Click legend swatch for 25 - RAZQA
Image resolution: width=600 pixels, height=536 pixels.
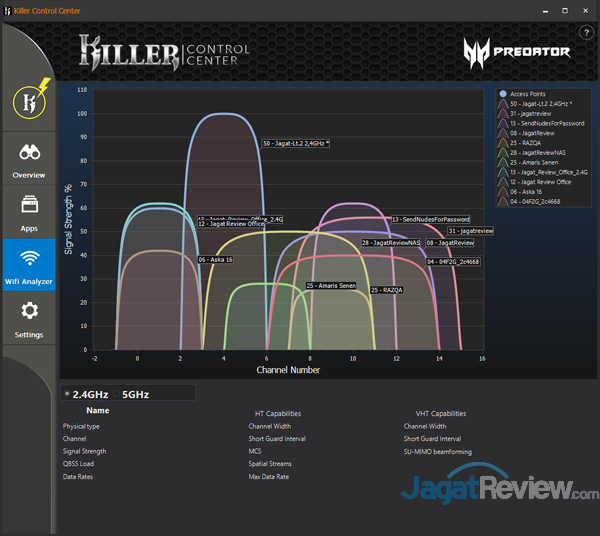click(x=503, y=143)
